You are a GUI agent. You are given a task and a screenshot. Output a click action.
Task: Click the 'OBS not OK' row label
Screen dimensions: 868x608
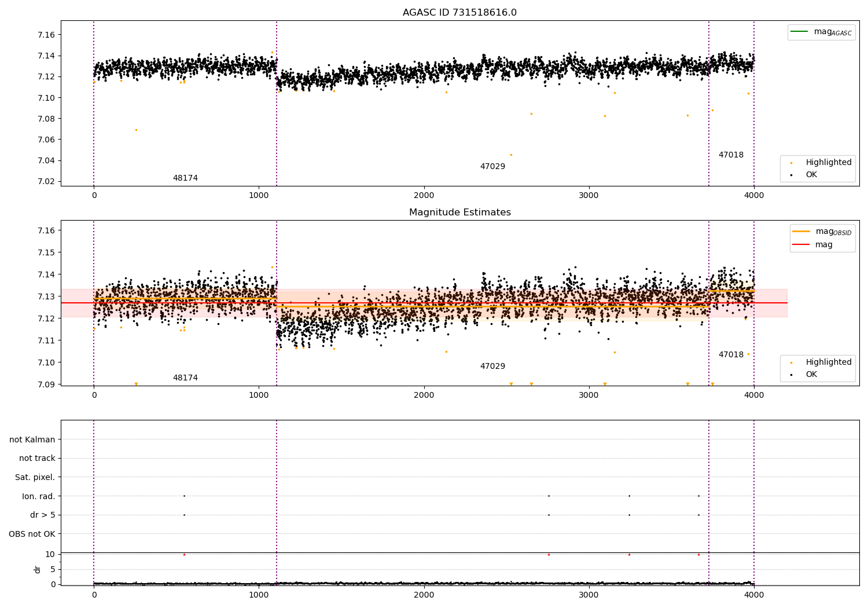(x=32, y=534)
